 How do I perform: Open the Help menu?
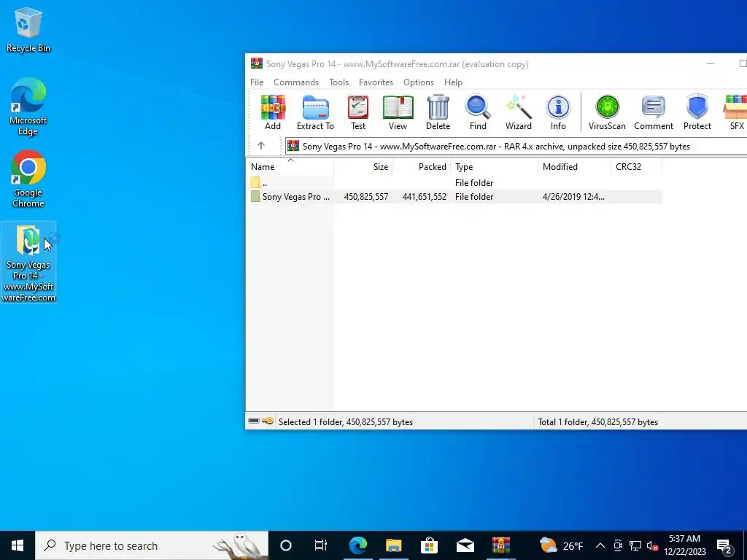453,82
